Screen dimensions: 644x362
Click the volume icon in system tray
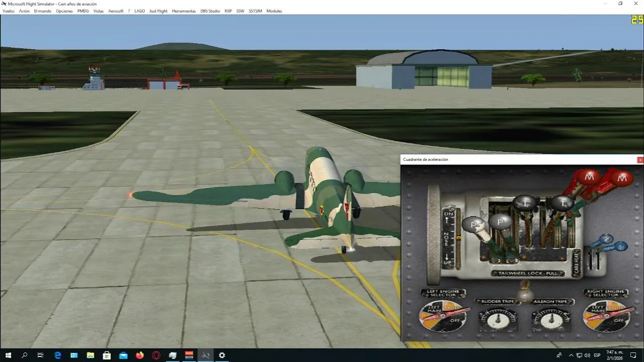(587, 355)
